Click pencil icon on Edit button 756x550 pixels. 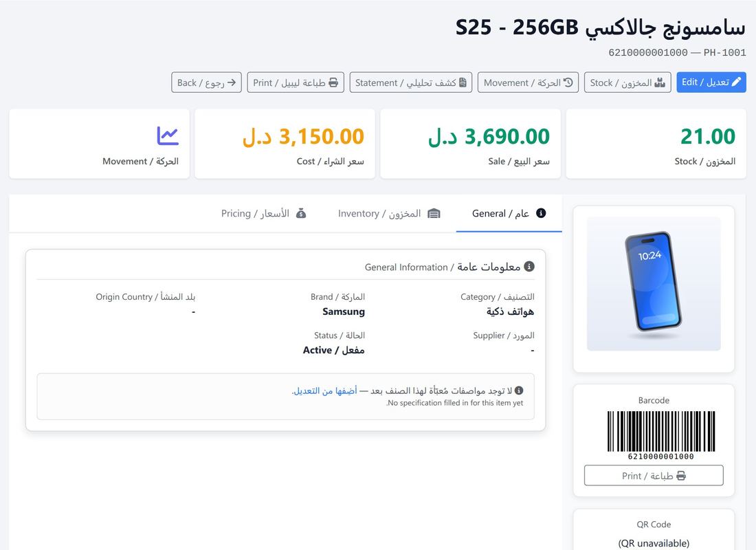[x=736, y=82]
